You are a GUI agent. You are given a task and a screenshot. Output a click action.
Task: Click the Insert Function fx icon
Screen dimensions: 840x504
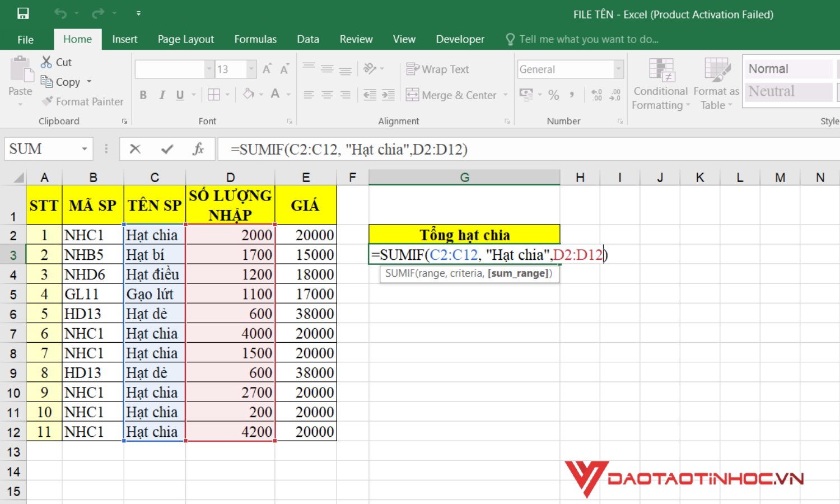pyautogui.click(x=198, y=149)
